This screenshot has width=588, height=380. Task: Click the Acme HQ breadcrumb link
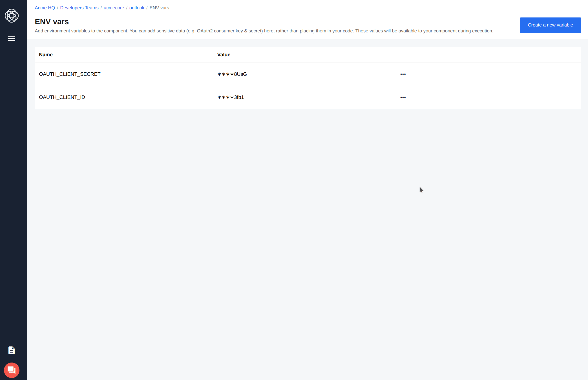point(44,8)
